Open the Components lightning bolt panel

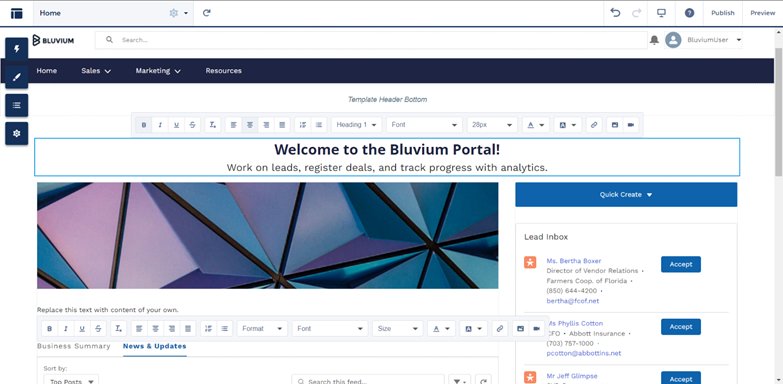pos(17,49)
